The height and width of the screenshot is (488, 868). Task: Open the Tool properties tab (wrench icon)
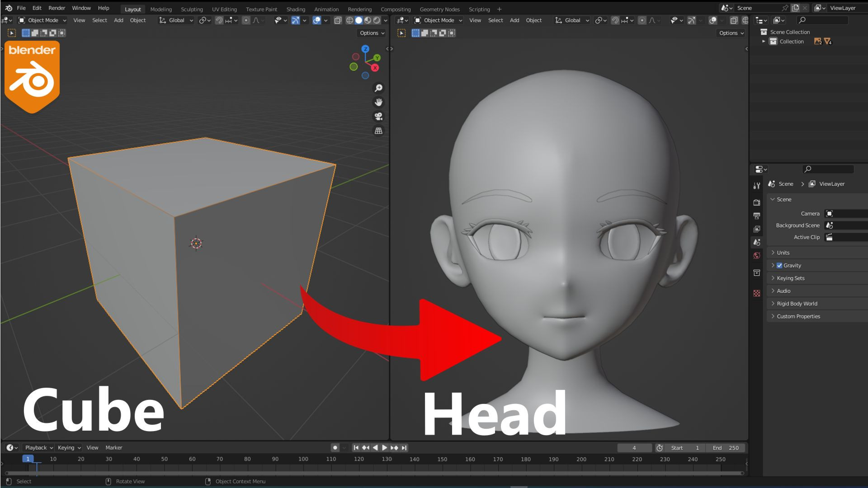tap(757, 186)
